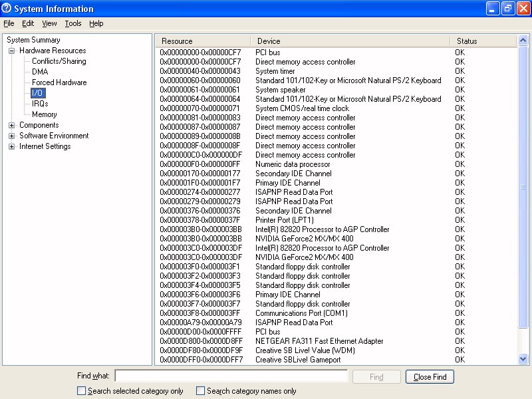Screen dimensions: 532x399
Task: Enable Search selected category only
Action: point(81,391)
